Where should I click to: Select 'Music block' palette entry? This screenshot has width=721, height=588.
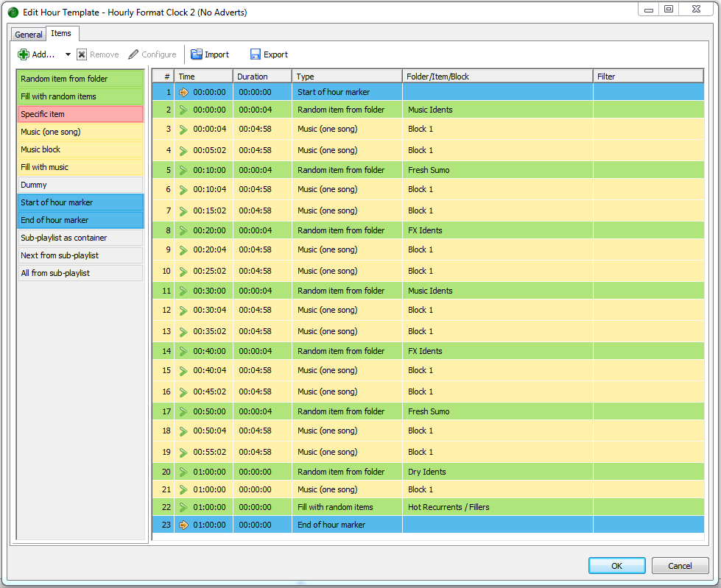[x=80, y=149]
